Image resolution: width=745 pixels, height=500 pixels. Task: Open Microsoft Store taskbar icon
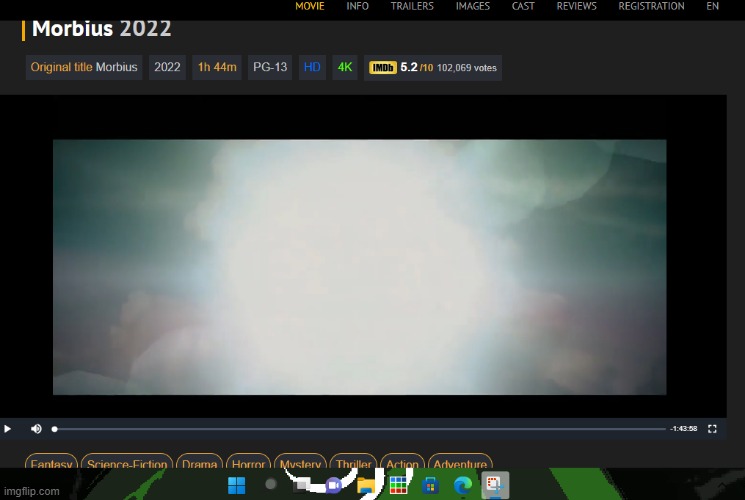pos(430,486)
